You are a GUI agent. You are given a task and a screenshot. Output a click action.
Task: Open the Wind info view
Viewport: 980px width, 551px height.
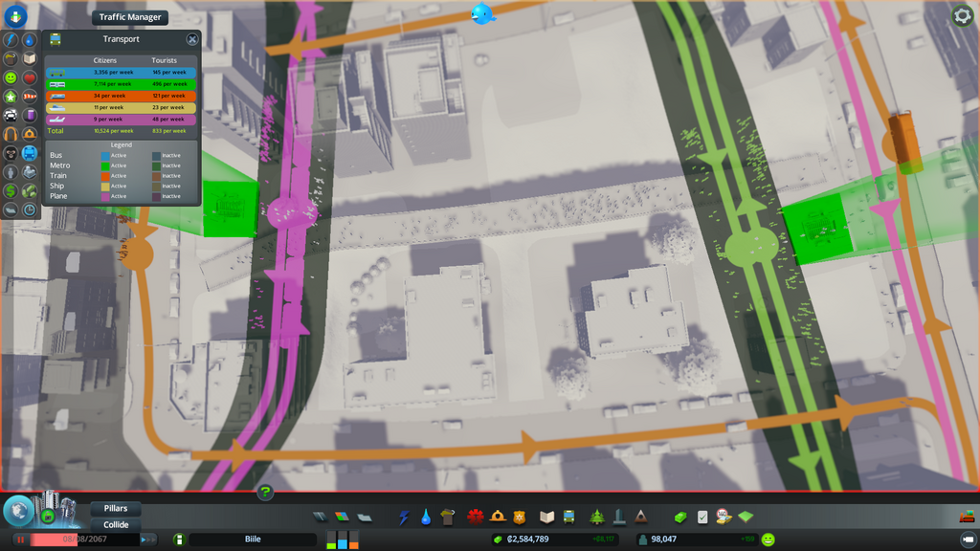[x=30, y=97]
